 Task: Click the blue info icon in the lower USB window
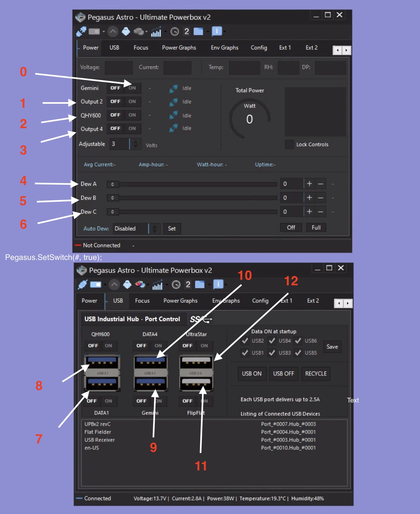coord(218,284)
